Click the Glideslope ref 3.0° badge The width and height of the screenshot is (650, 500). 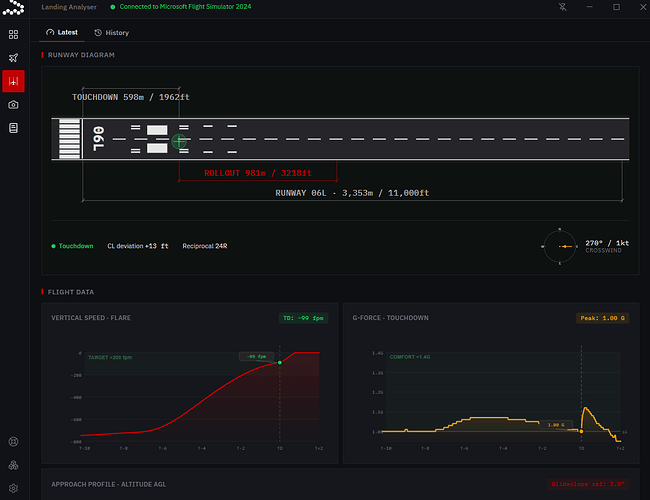click(x=588, y=484)
